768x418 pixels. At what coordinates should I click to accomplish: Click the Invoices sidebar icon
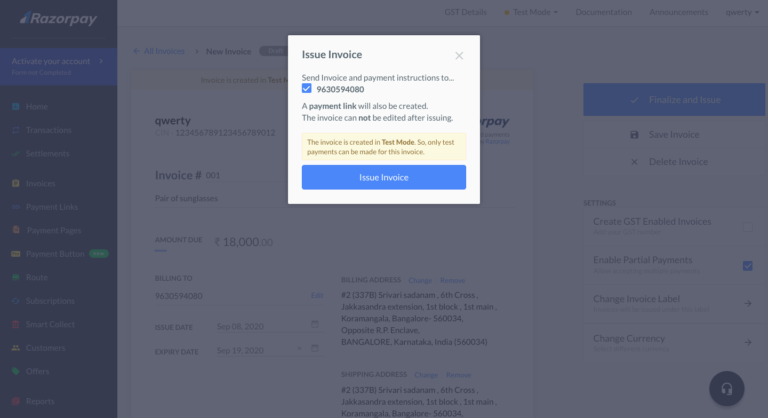click(x=16, y=183)
